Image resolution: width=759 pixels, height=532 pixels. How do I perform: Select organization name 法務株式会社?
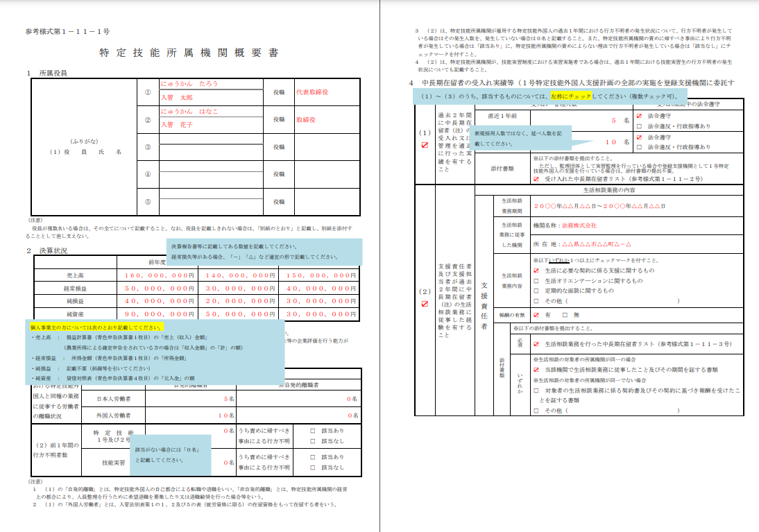pos(579,225)
